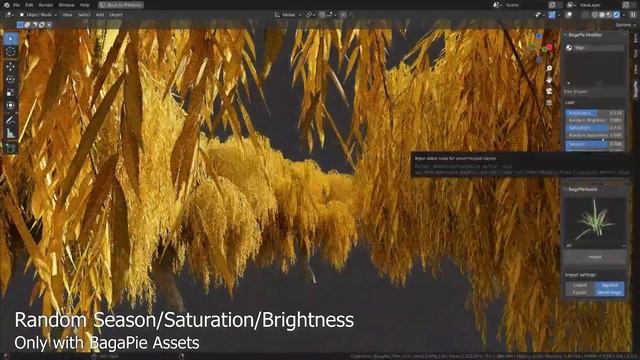The width and height of the screenshot is (640, 360).
Task: Open the Render menu
Action: pos(46,5)
